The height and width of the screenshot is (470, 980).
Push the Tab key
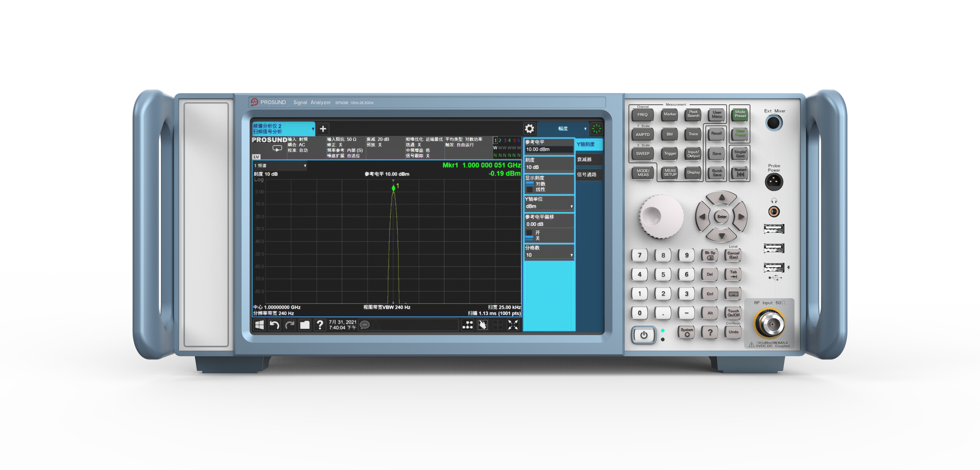[733, 274]
